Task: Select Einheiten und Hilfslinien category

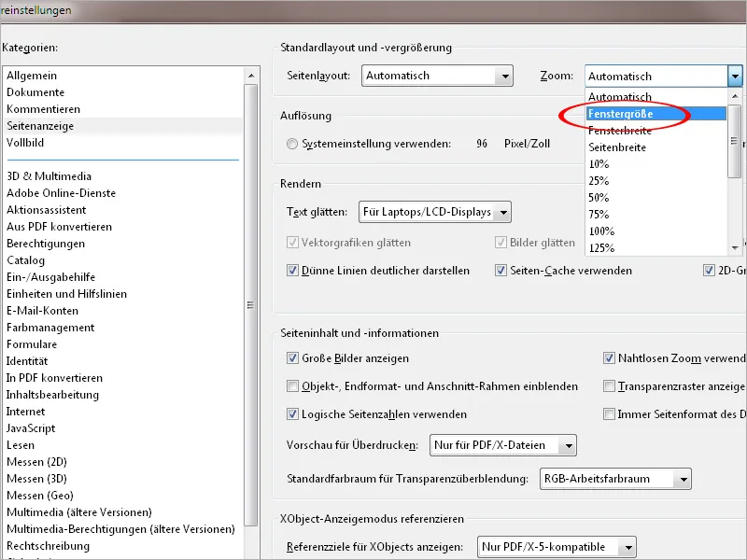Action: [66, 294]
